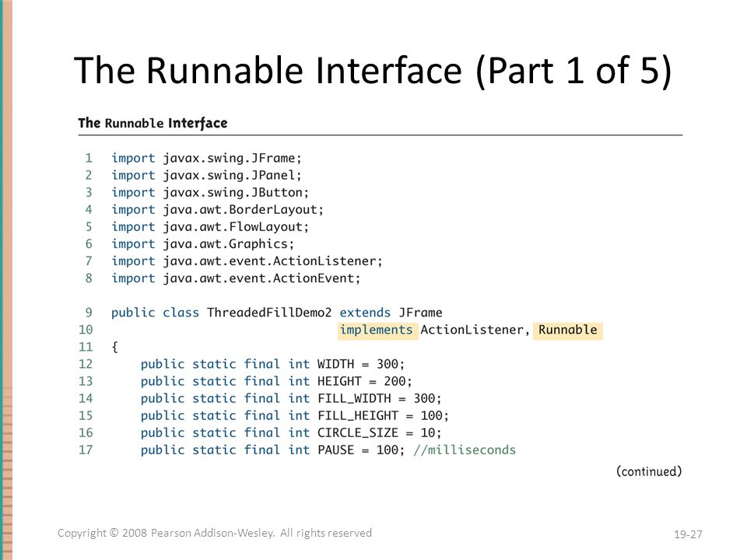Click line 3 'import javax.swing.JButton;'
This screenshot has width=747, height=560.
pos(210,192)
